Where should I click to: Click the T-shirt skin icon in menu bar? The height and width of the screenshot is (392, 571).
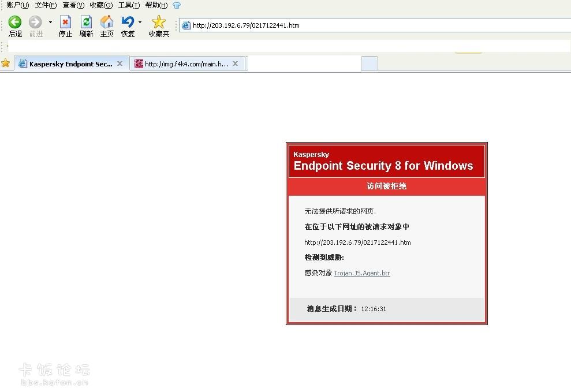click(177, 5)
